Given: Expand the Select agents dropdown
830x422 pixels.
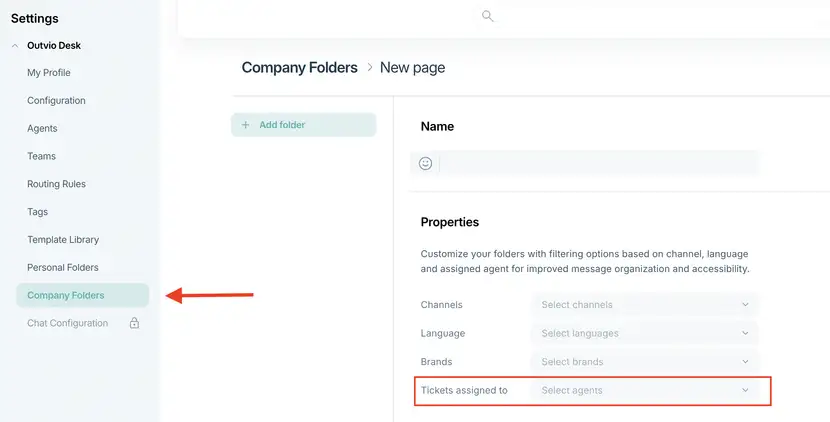Looking at the screenshot, I should click(645, 390).
